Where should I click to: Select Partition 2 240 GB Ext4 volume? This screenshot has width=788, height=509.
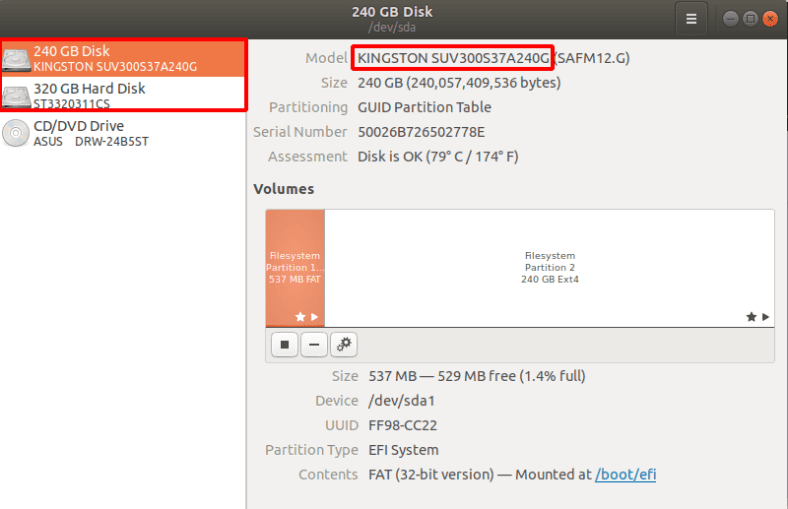tap(549, 268)
